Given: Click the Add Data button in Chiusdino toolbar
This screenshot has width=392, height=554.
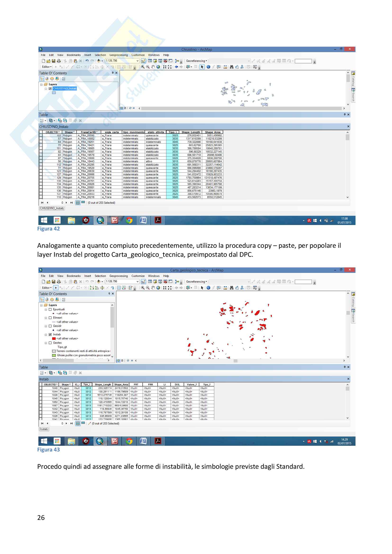Looking at the screenshot, I should [x=99, y=61].
